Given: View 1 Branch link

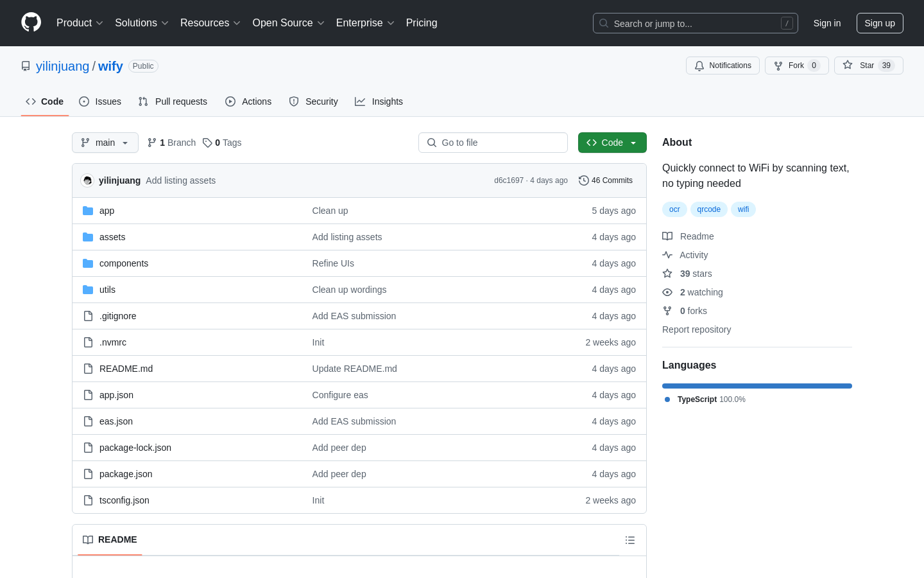Looking at the screenshot, I should pos(171,143).
